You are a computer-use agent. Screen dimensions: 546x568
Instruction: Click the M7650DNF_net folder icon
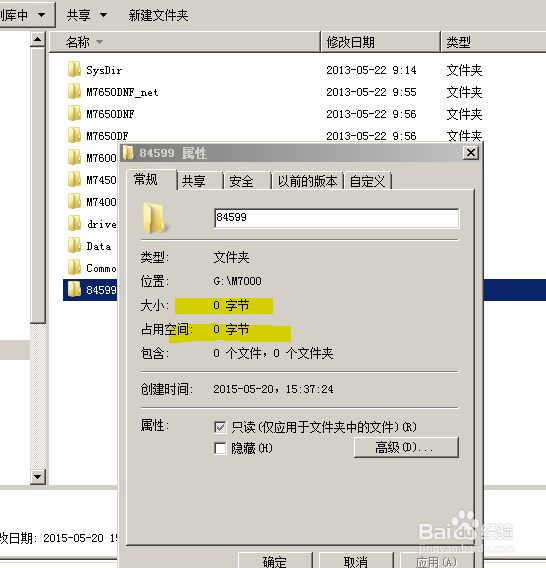(x=74, y=91)
